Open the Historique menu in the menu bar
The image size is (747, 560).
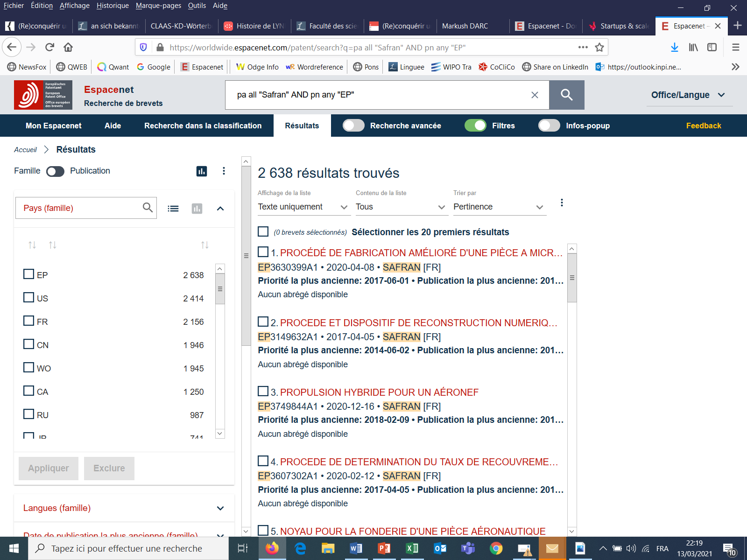pos(113,6)
